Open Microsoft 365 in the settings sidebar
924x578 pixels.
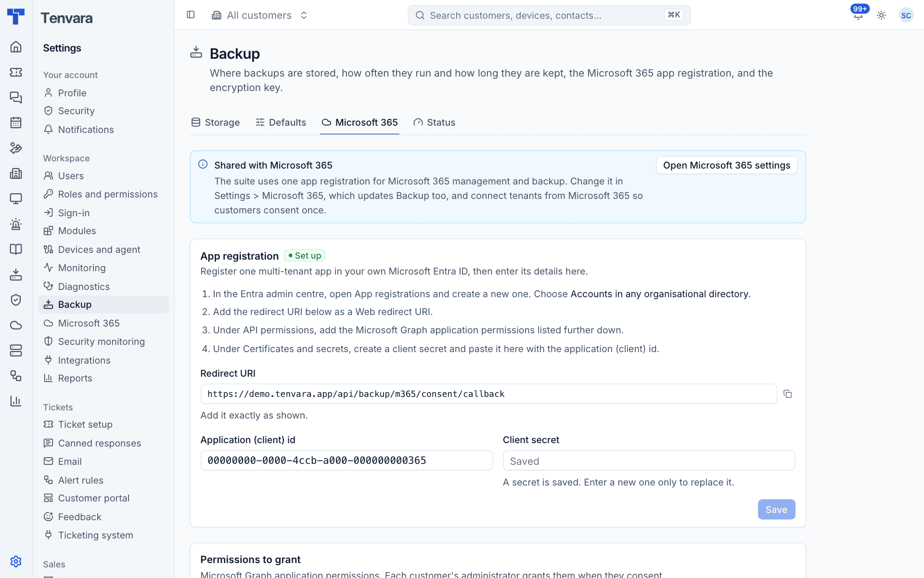click(103, 323)
